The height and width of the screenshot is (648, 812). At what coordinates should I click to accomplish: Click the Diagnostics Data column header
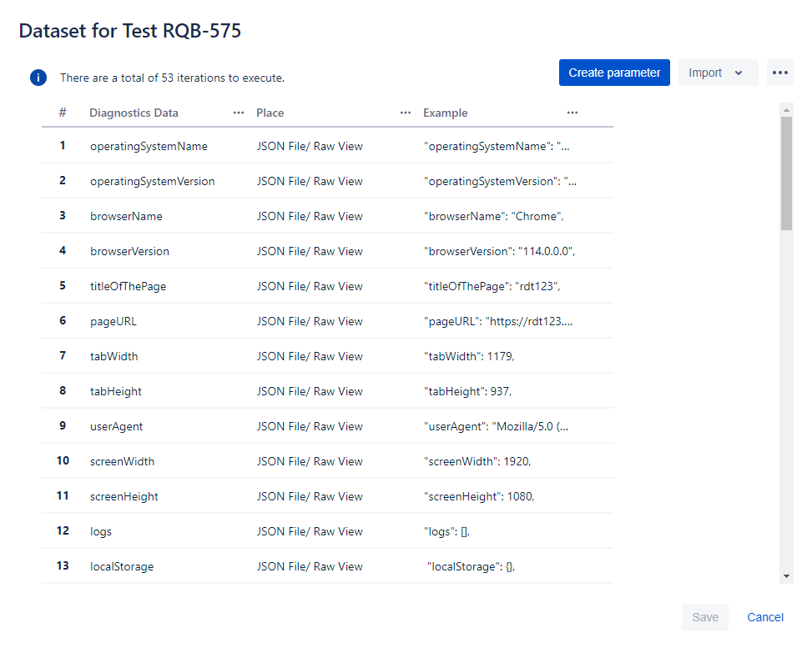[x=134, y=113]
